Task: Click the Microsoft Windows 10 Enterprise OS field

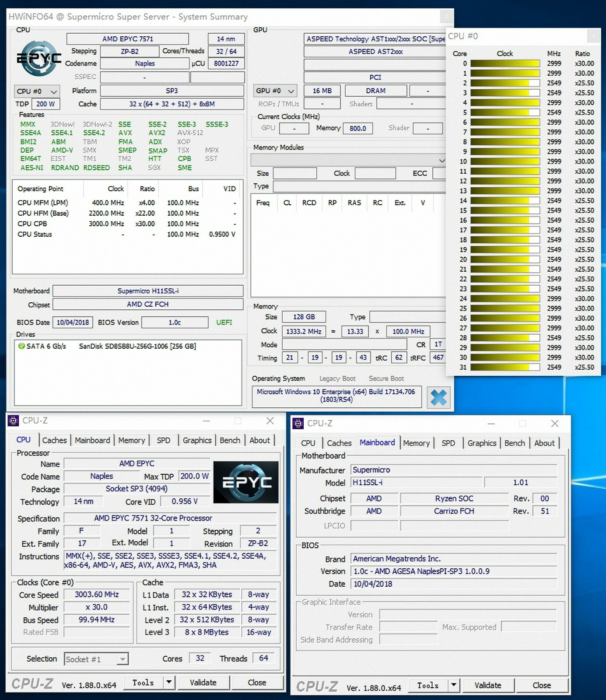Action: pos(336,396)
